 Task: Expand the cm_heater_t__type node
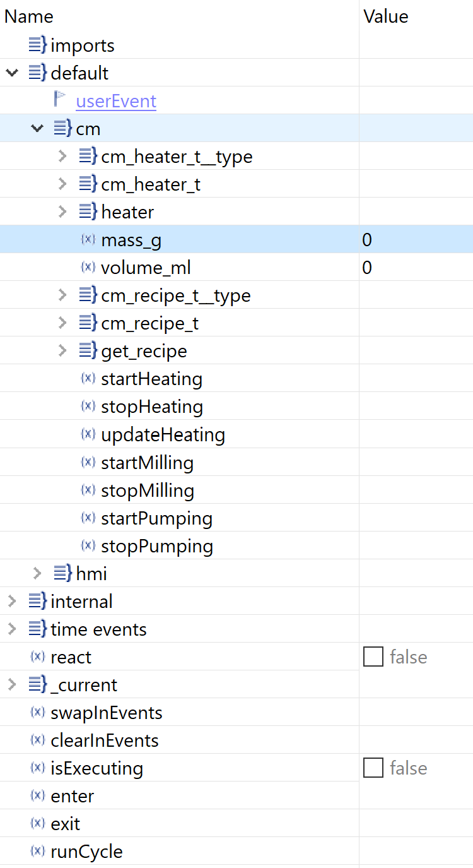[61, 156]
